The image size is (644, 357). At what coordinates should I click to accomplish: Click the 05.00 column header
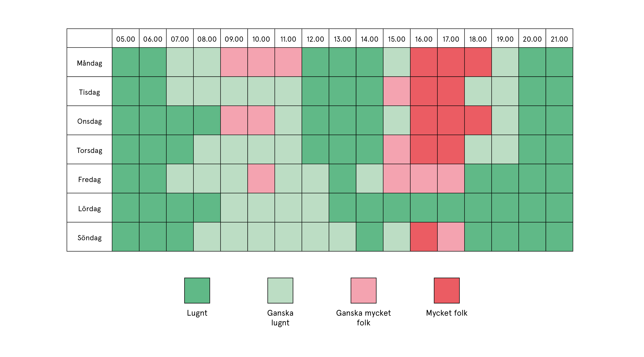click(126, 38)
